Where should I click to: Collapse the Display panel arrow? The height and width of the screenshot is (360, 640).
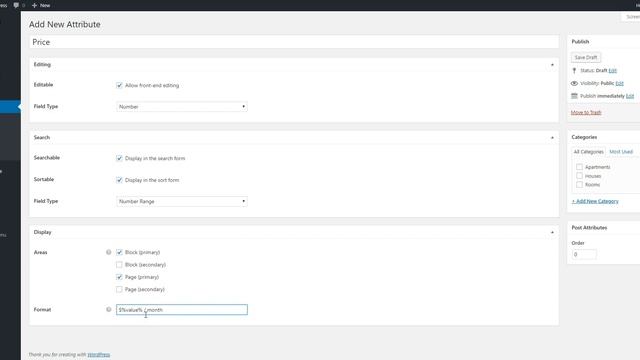tap(552, 232)
